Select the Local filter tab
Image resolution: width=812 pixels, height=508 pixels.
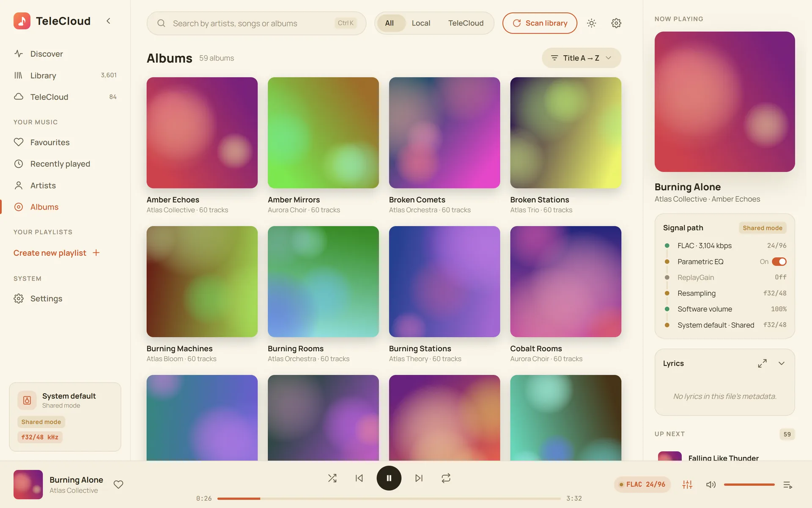[421, 23]
